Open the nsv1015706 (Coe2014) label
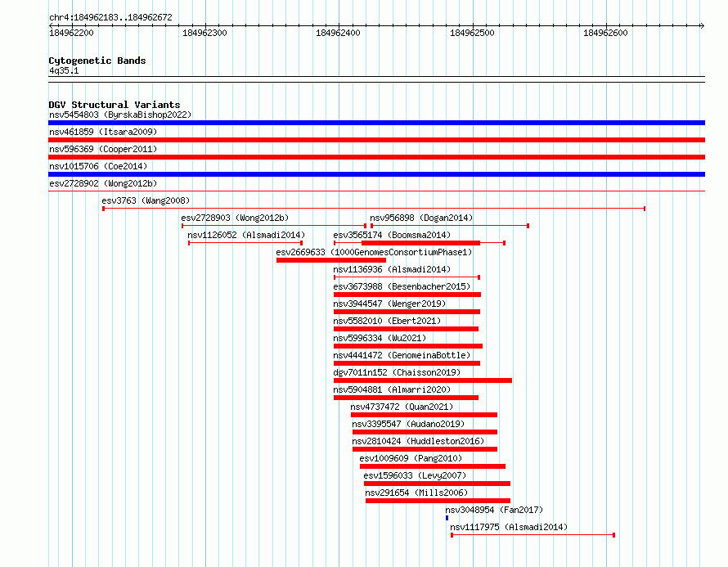The height and width of the screenshot is (567, 728). pyautogui.click(x=98, y=166)
